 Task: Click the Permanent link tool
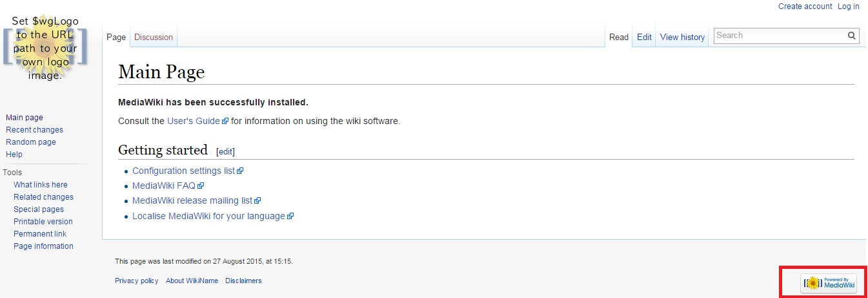(40, 234)
